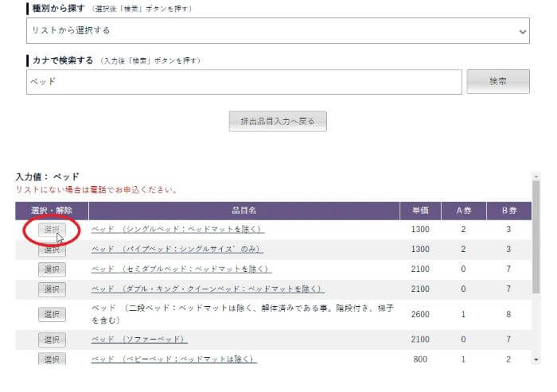The image size is (557, 392).
Task: Open the ベッド（ソファーベッド） link
Action: point(139,340)
